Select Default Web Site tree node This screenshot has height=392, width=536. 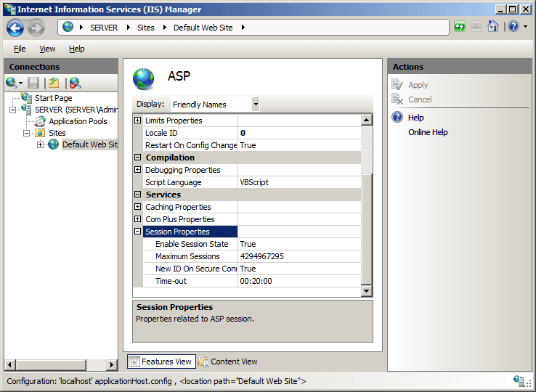pos(89,144)
